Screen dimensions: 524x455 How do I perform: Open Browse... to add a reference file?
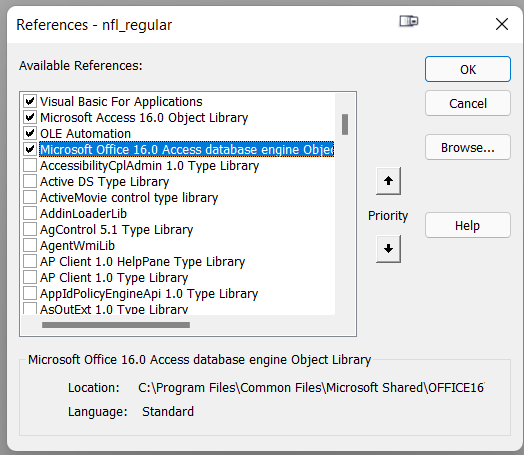[x=468, y=147]
